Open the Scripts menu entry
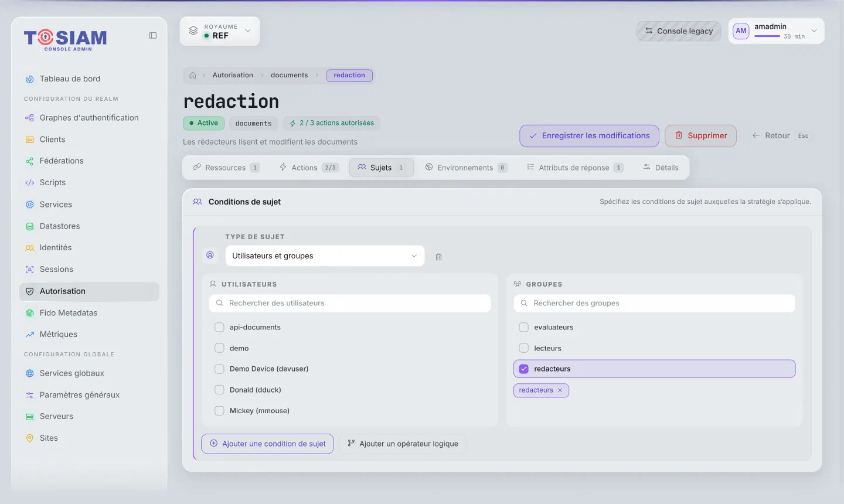The width and height of the screenshot is (844, 504). pos(89,183)
